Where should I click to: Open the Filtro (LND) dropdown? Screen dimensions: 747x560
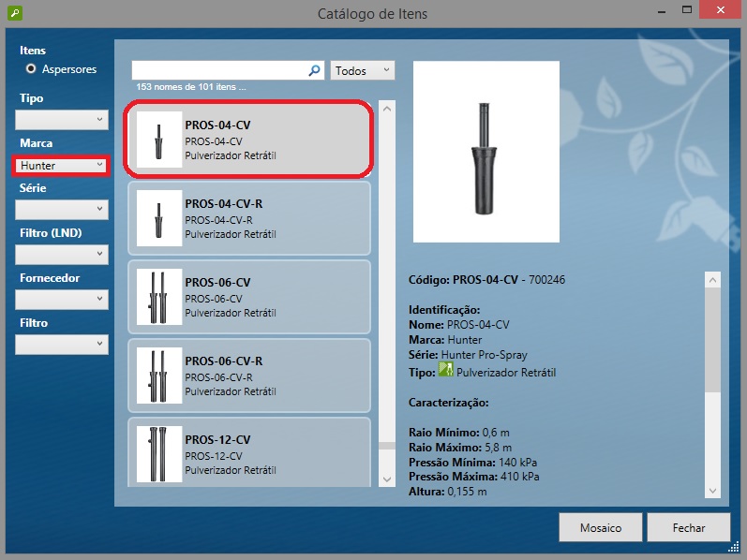(x=62, y=255)
